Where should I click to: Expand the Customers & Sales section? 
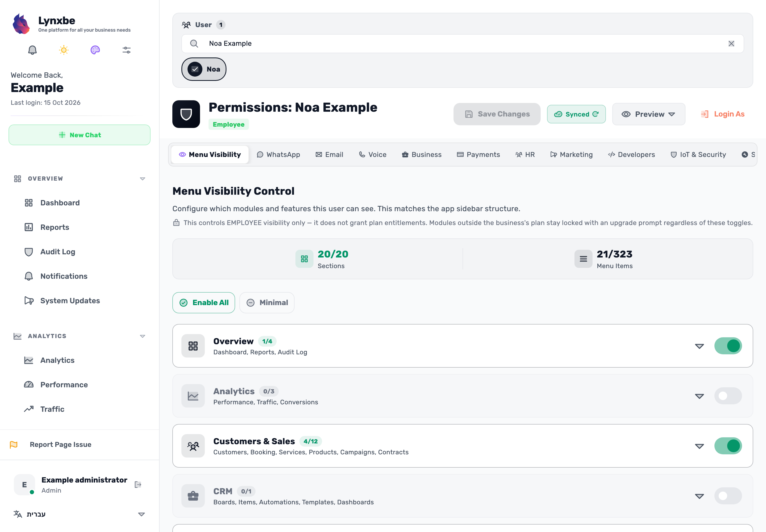(699, 446)
